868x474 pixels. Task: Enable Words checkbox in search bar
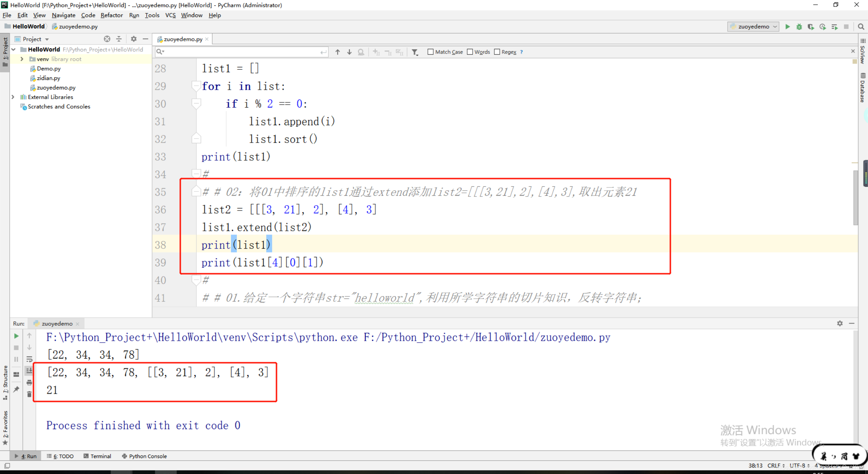coord(470,52)
